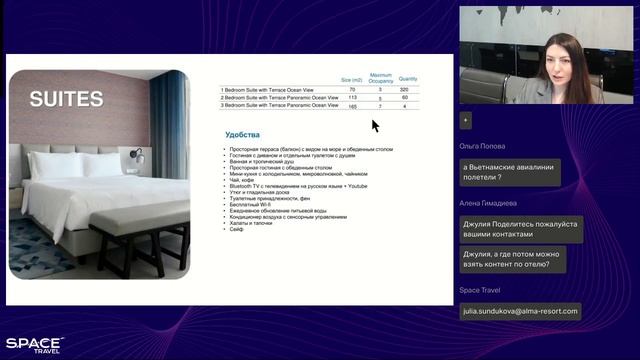
Task: Click bullet 'Утюг и гладильная доска'
Action: point(259,192)
